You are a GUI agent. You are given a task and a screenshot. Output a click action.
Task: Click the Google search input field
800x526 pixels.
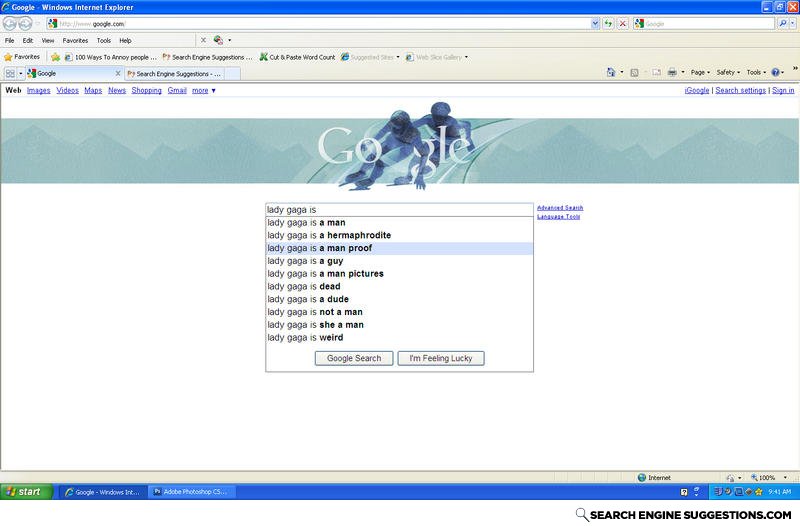tap(399, 210)
